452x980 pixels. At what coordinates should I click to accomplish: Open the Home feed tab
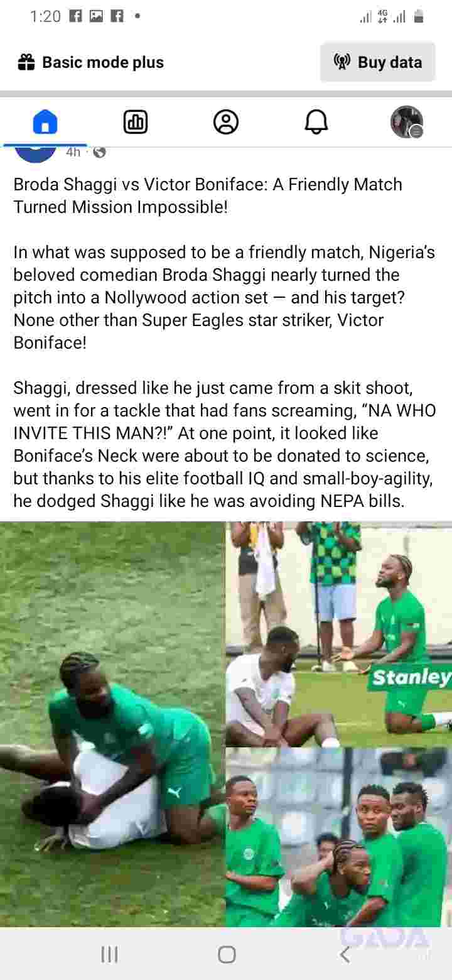point(45,122)
